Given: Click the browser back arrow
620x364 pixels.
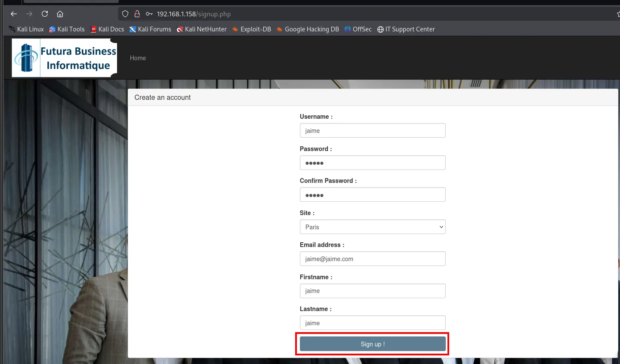Looking at the screenshot, I should coord(14,14).
